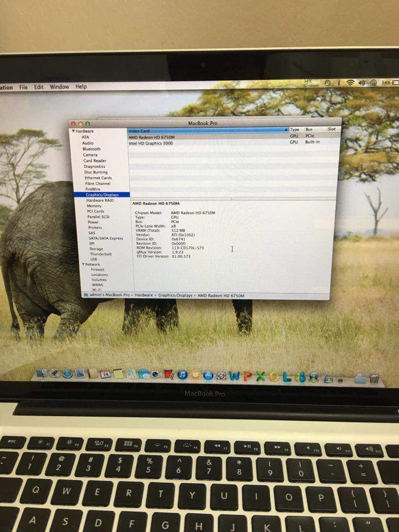
Task: Select Fibre Channel in the sidebar
Action: pyautogui.click(x=98, y=183)
